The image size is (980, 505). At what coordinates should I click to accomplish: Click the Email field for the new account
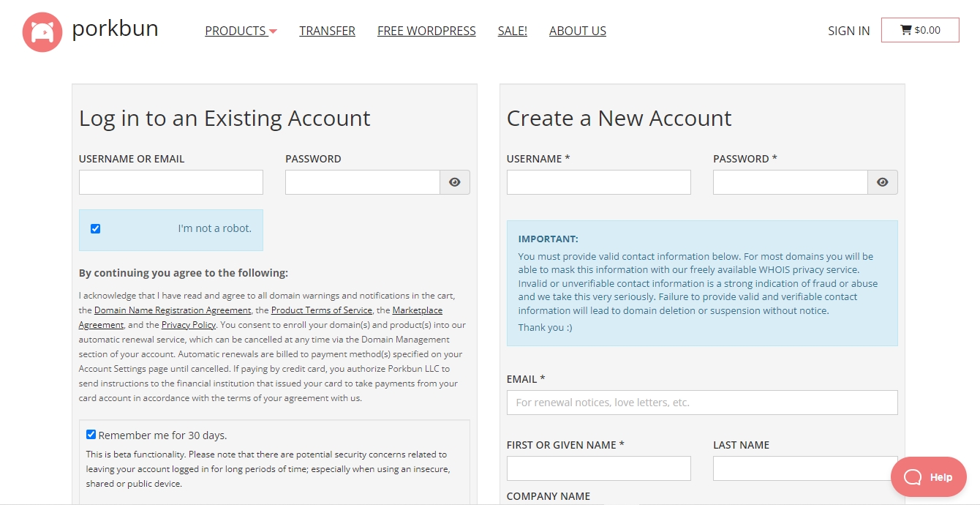(701, 403)
